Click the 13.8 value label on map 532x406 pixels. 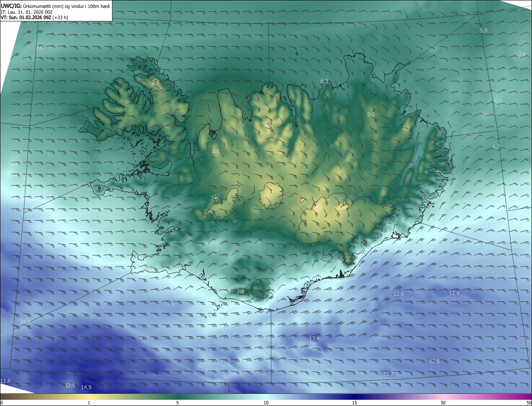point(5,381)
